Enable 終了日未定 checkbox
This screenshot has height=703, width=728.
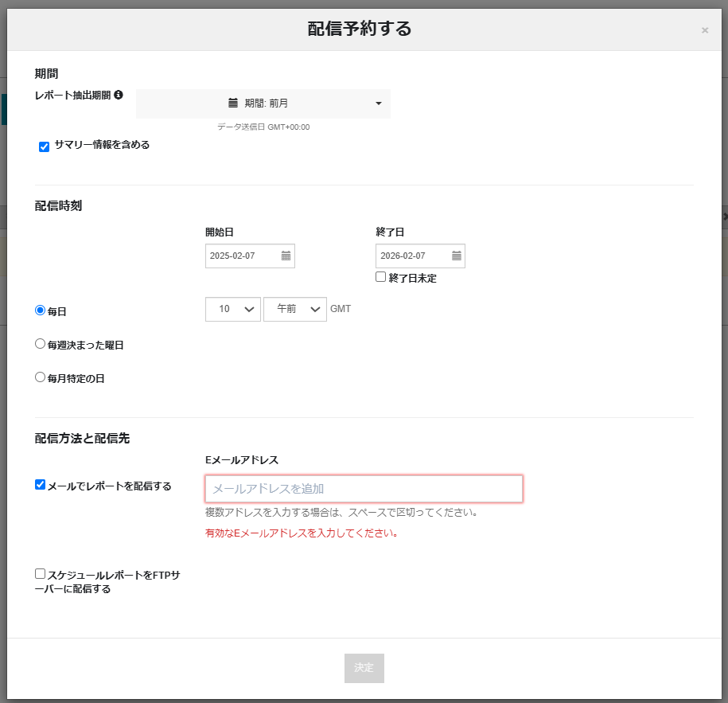pos(381,277)
